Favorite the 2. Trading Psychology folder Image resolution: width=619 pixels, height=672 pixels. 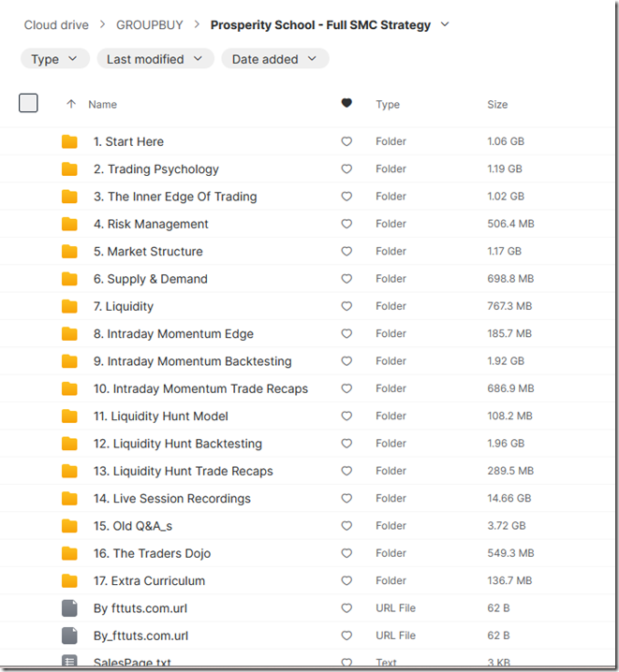pyautogui.click(x=346, y=169)
